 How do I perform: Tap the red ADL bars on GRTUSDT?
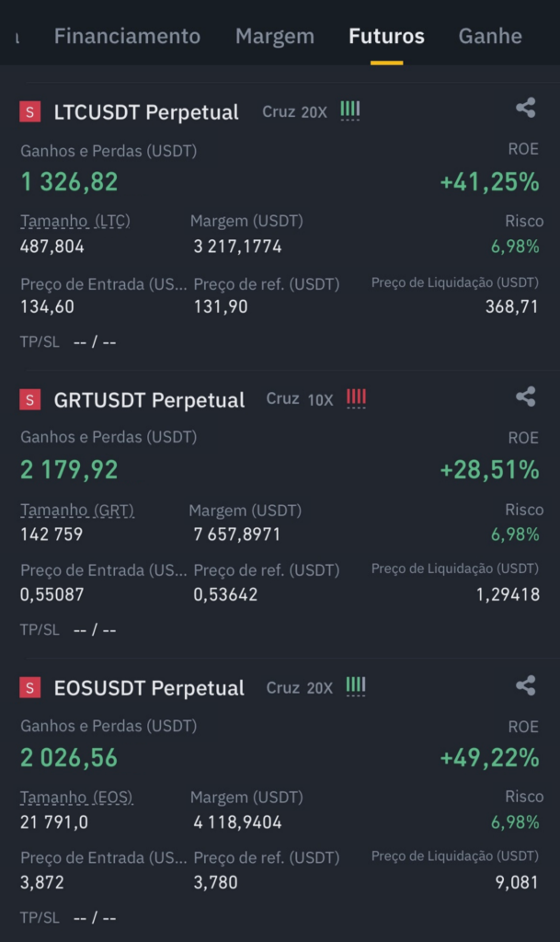pyautogui.click(x=356, y=399)
